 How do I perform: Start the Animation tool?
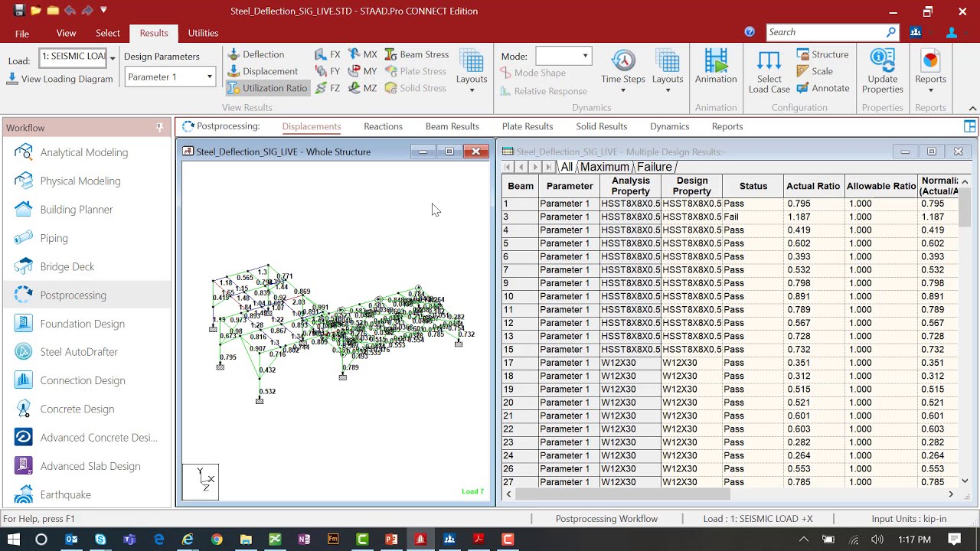[x=716, y=67]
